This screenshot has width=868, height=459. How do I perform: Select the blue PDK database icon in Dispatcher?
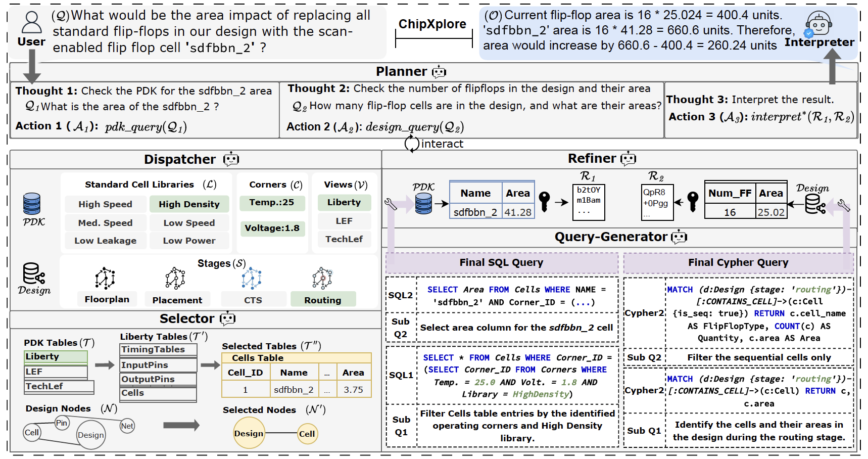(32, 204)
